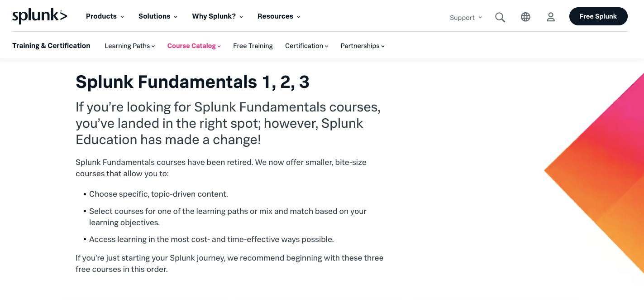
Task: Open the Partnerships submenu
Action: pyautogui.click(x=363, y=46)
